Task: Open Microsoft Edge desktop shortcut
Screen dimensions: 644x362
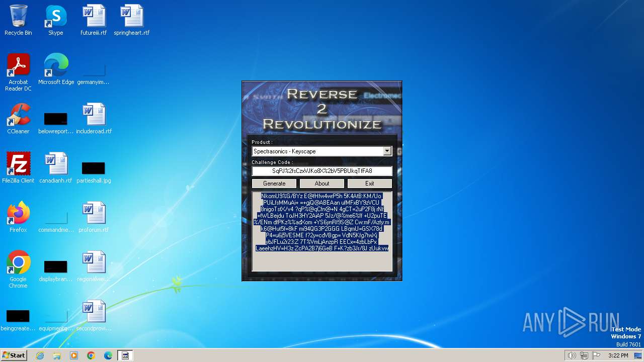Action: pyautogui.click(x=56, y=69)
